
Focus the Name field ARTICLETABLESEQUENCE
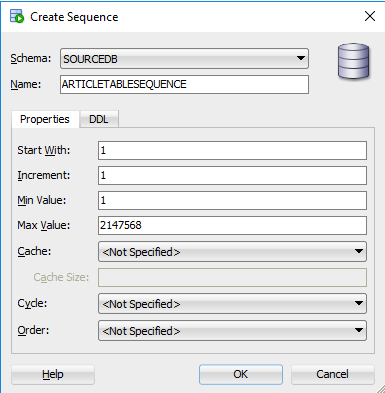(x=184, y=84)
